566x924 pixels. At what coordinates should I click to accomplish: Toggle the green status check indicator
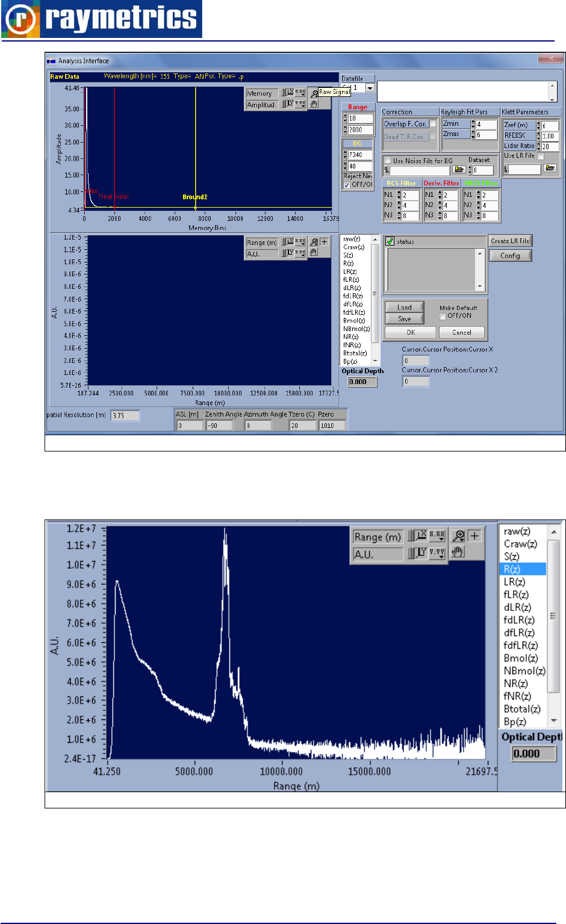coord(390,241)
